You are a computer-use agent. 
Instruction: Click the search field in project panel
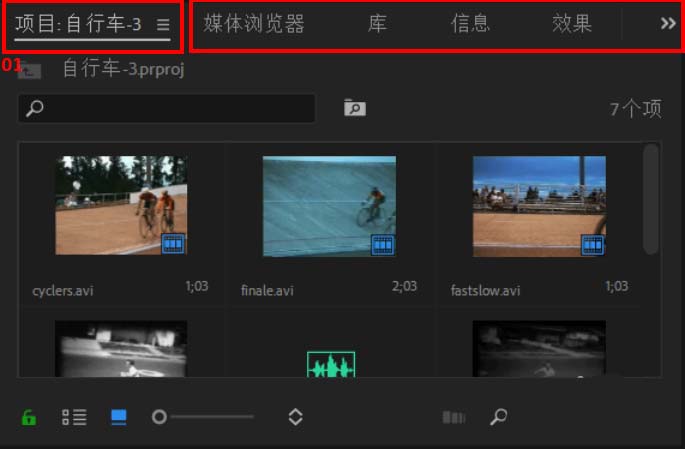[x=166, y=108]
